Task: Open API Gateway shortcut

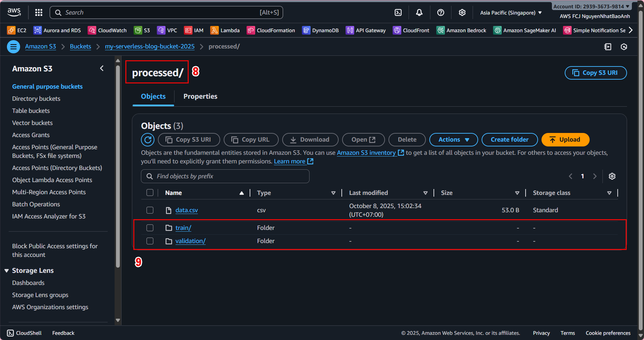Action: [366, 30]
